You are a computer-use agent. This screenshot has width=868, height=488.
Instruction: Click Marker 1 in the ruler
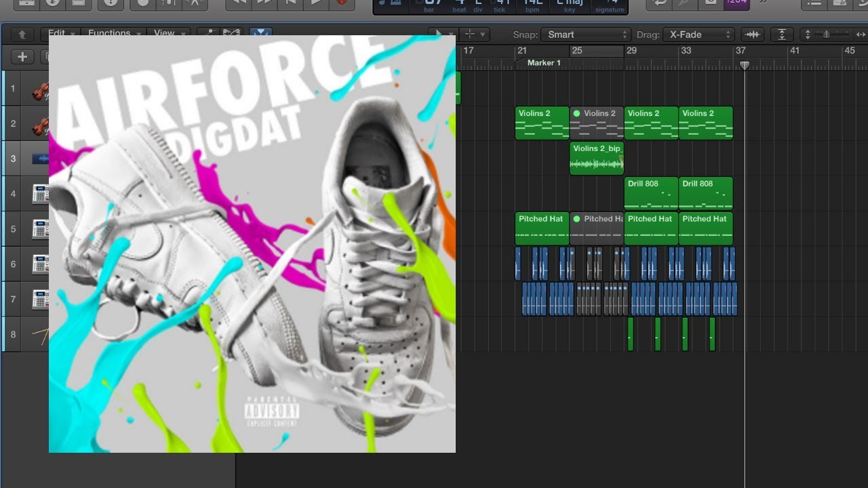pos(544,63)
